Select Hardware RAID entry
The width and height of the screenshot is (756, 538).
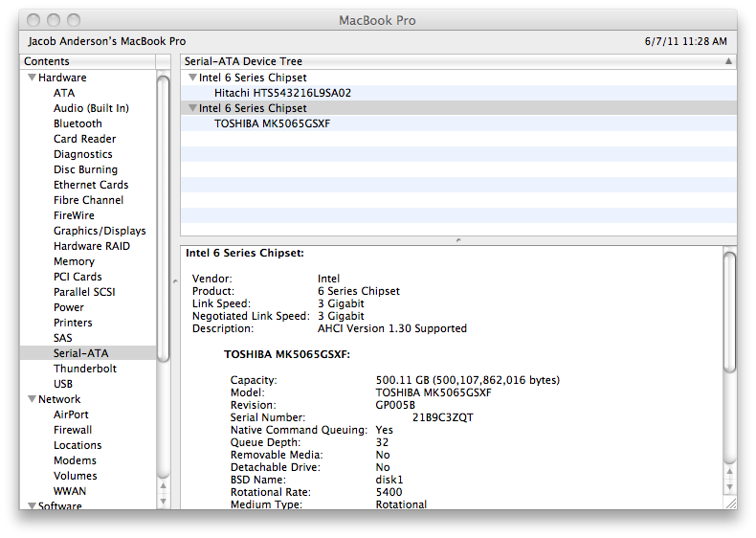tap(92, 246)
